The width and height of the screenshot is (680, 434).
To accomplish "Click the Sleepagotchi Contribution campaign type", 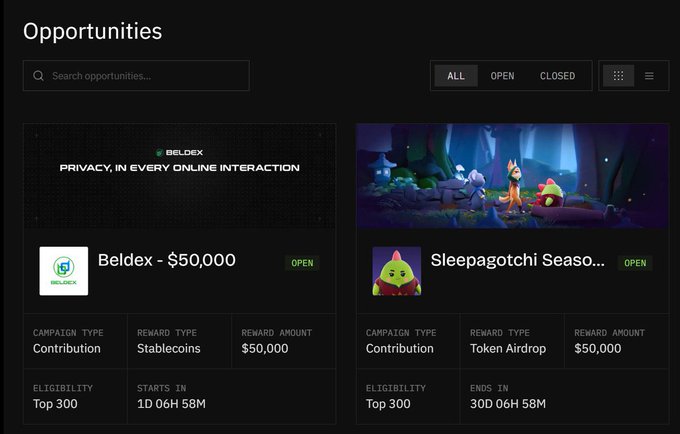I will [x=399, y=348].
